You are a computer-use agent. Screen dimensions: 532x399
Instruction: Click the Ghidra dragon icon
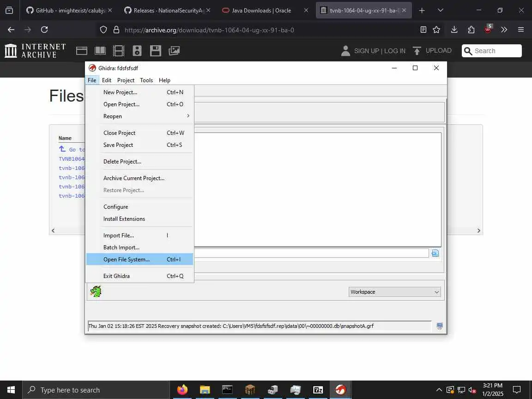coord(96,291)
